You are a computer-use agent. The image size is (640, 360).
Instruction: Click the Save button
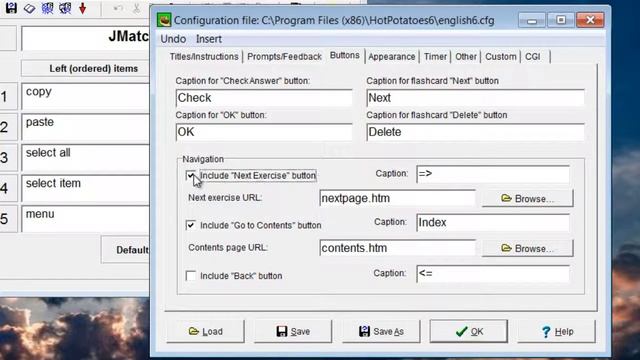[293, 331]
